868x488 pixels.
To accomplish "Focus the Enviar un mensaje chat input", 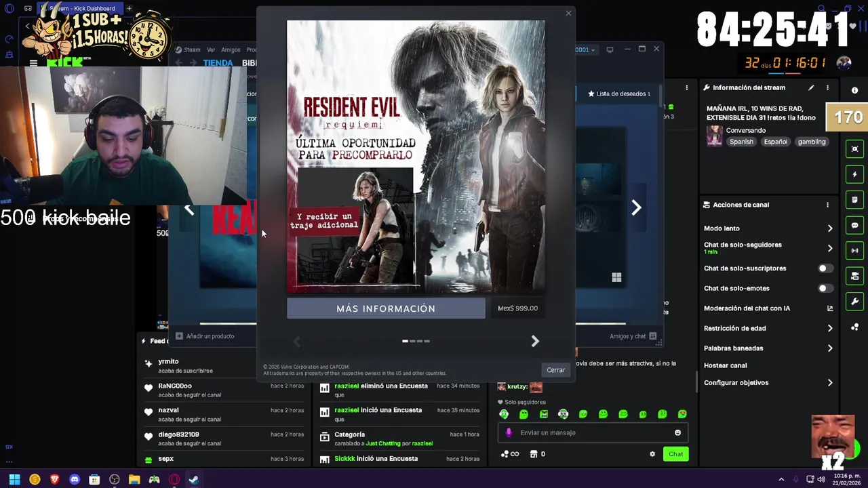I will 593,432.
